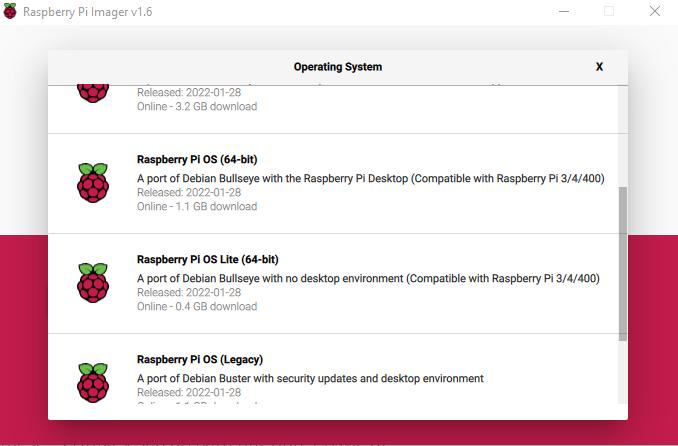Click the Debian Buster security updates description

coord(310,379)
